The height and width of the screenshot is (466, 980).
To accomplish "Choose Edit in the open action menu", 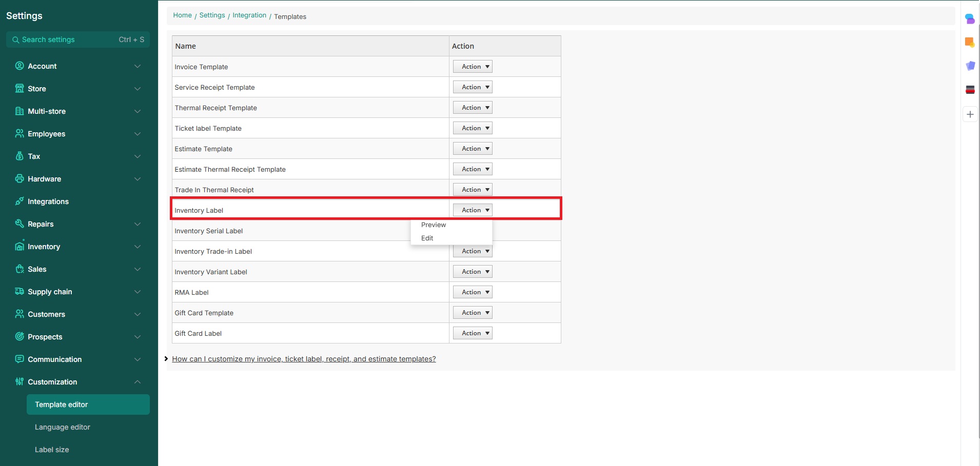I will 427,238.
